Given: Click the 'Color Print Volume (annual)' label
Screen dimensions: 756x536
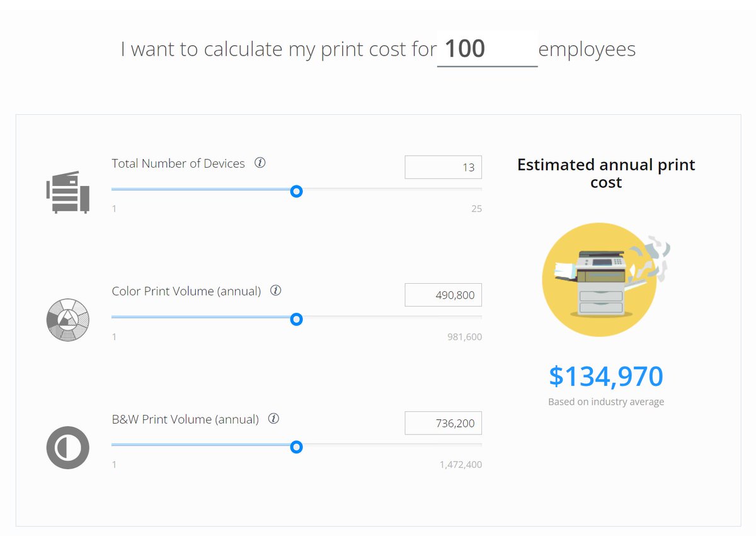Looking at the screenshot, I should 186,291.
